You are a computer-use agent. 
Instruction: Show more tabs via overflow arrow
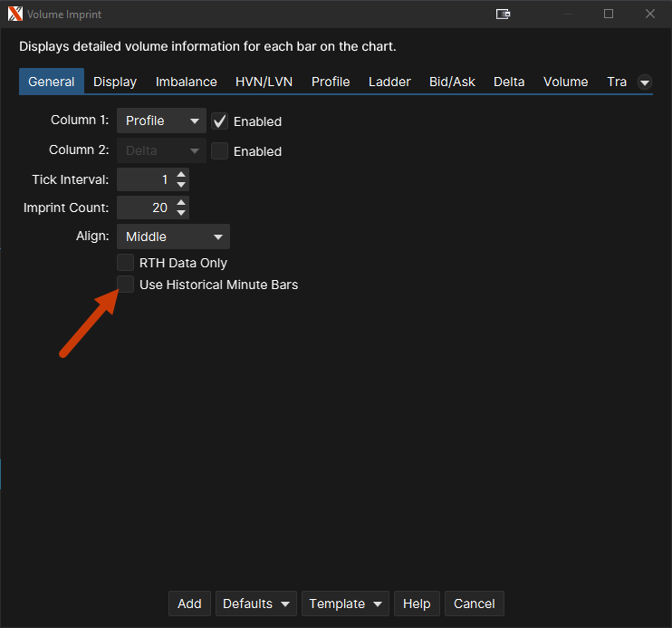click(645, 82)
